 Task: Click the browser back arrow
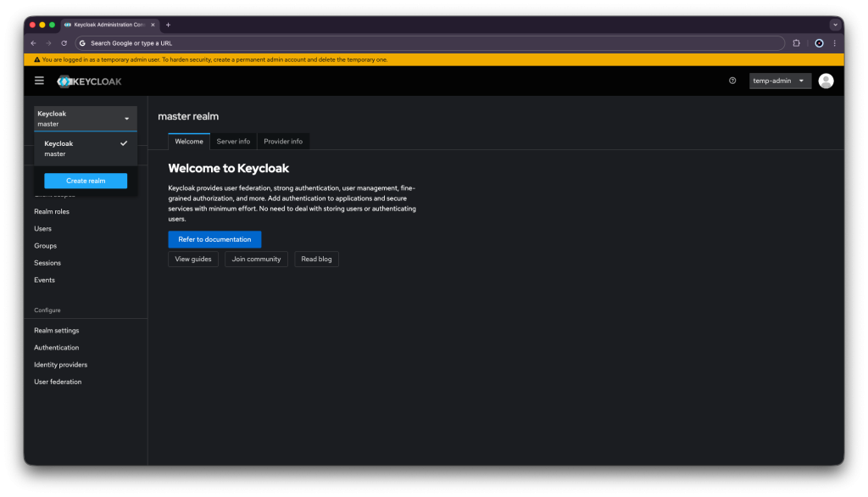34,43
